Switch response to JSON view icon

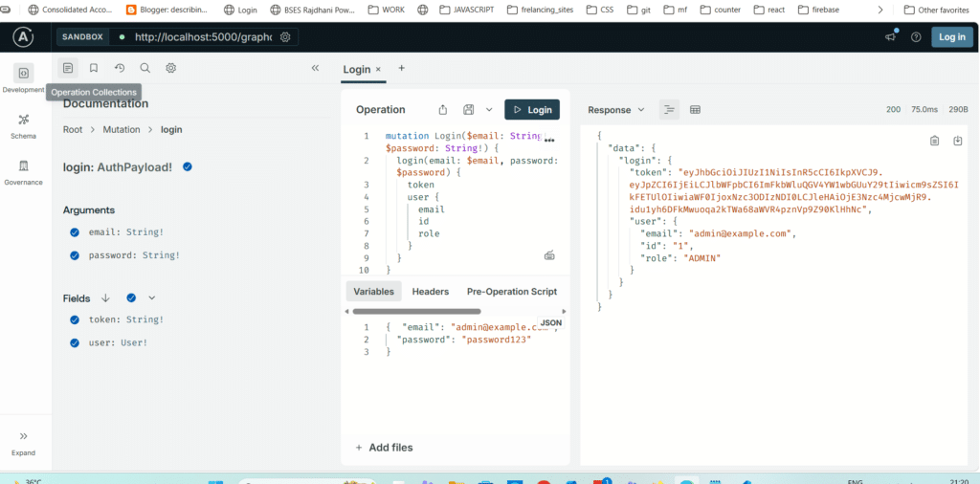coord(669,110)
